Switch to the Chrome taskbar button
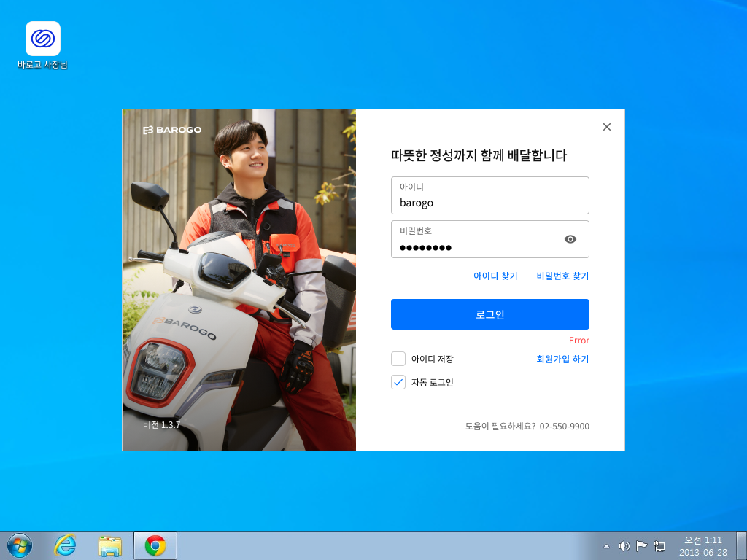 click(155, 545)
